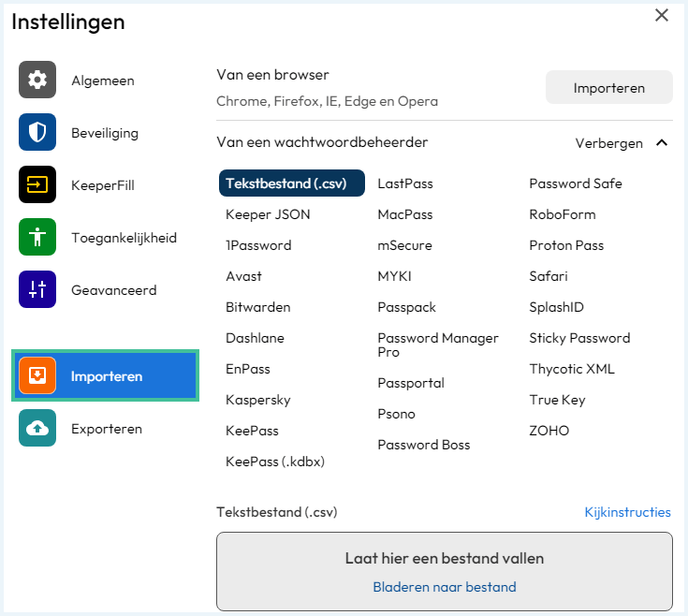Click the Exporteren cloud upload icon

click(x=37, y=428)
